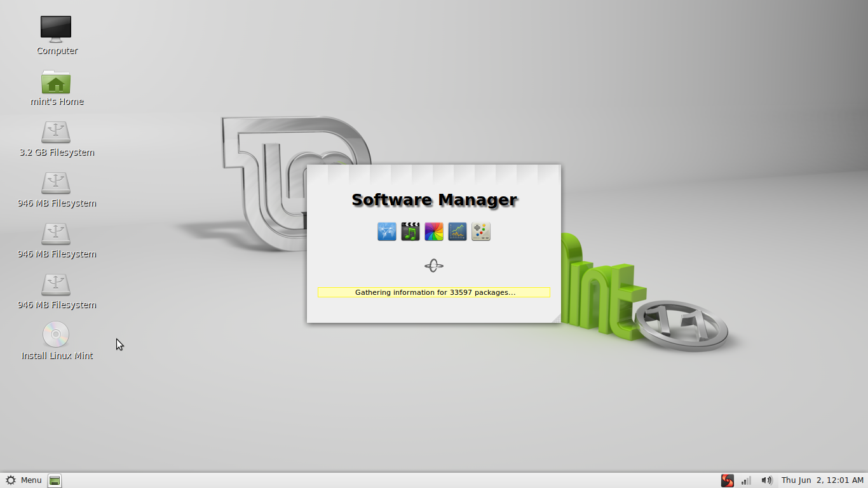
Task: Open the clock showing Thu Jun 2
Action: 823,480
